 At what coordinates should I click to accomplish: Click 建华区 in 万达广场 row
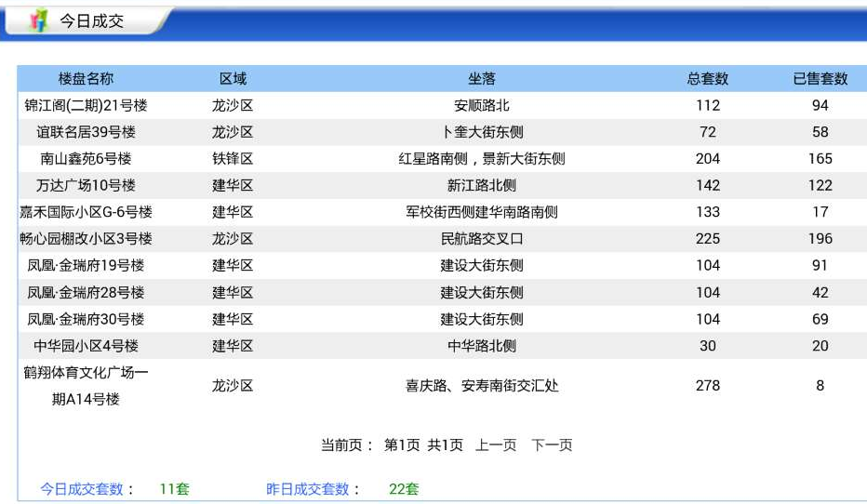233,185
